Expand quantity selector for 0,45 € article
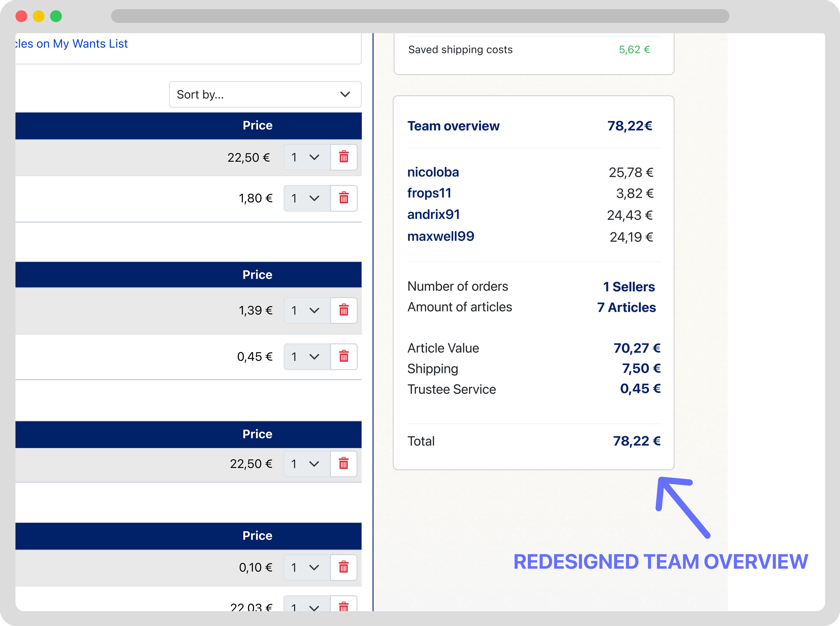 click(306, 357)
